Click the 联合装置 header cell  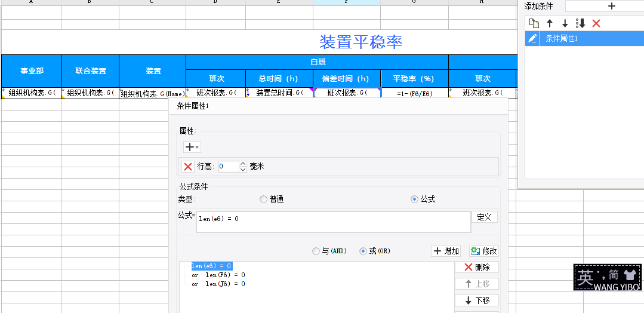click(90, 70)
